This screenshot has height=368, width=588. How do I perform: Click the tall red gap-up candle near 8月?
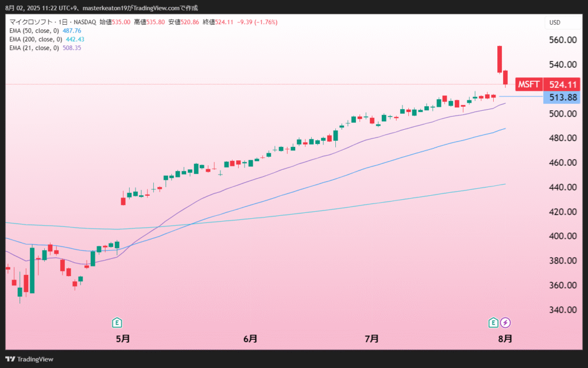click(500, 59)
